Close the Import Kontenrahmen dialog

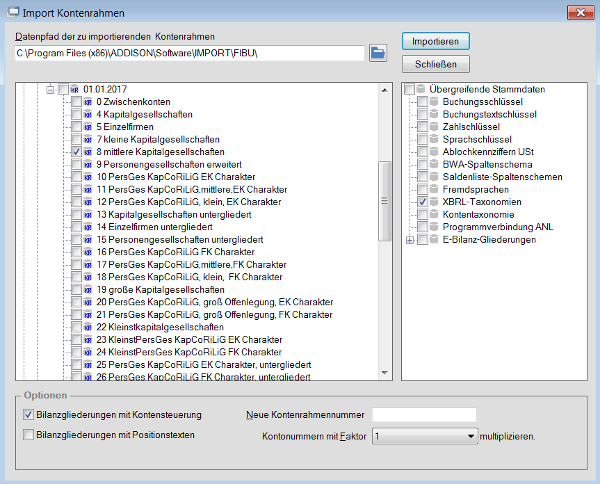point(580,13)
